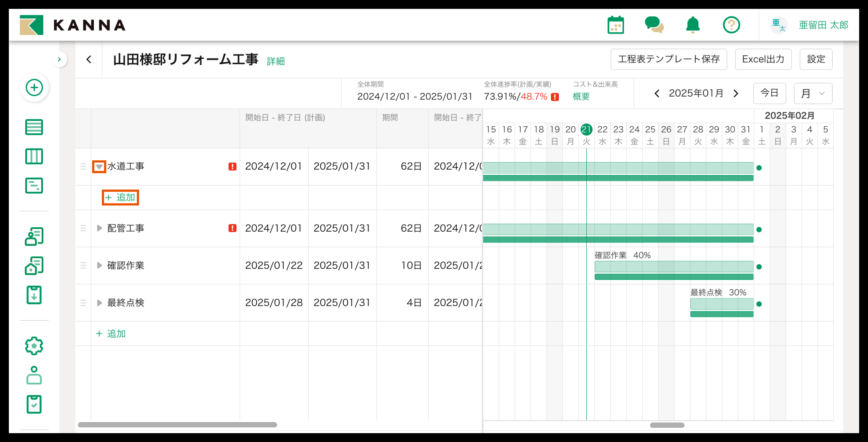The image size is (868, 442).
Task: Click the red warning icon on 配管工事
Action: click(232, 228)
